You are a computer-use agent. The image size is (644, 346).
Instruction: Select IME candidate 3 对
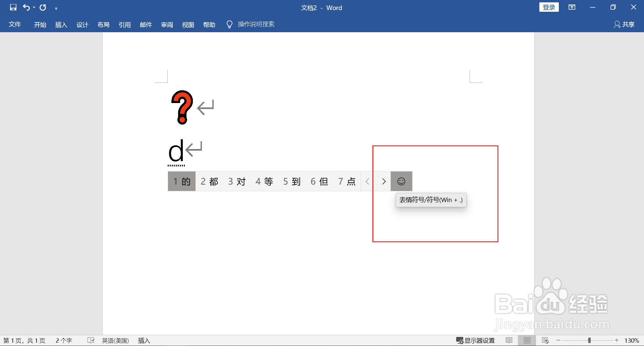pos(237,181)
